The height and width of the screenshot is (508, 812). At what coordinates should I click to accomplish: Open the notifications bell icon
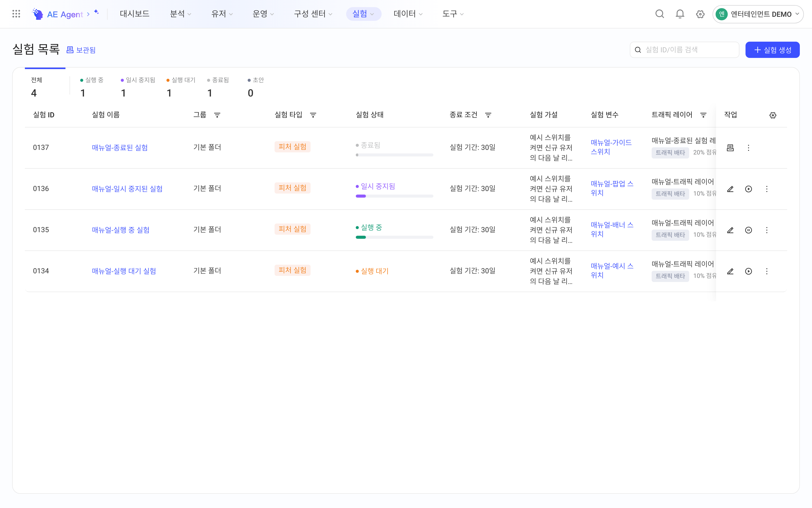coord(680,14)
